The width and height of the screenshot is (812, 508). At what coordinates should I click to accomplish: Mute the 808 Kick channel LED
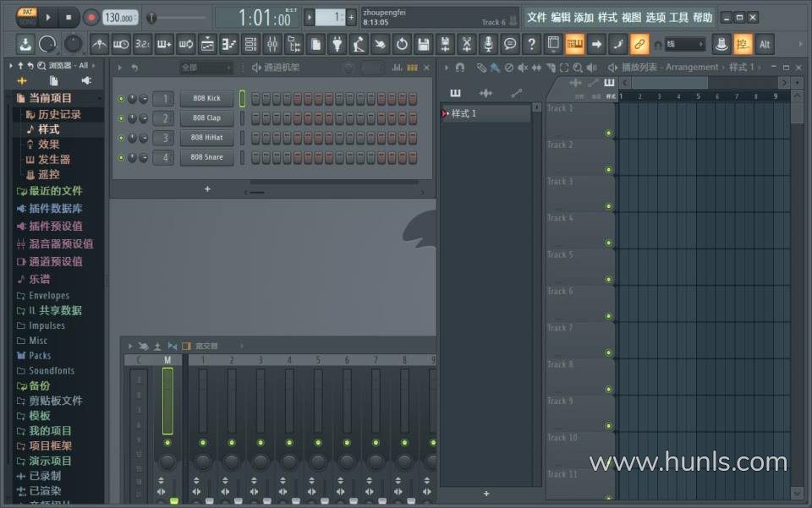(121, 99)
